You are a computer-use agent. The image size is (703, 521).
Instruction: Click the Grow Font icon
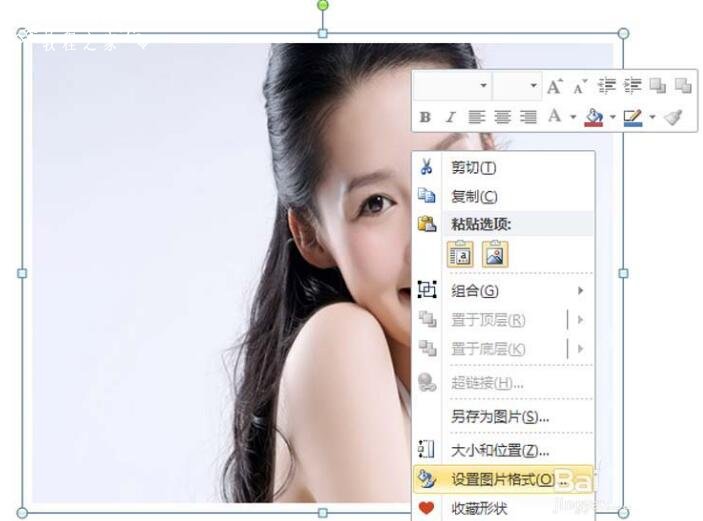(555, 86)
